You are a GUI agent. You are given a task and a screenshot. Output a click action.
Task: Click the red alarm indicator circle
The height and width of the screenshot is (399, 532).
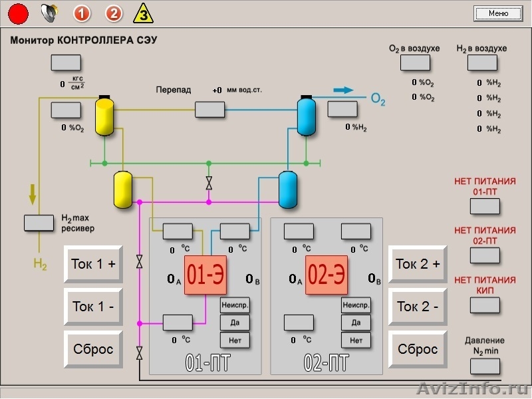[18, 13]
